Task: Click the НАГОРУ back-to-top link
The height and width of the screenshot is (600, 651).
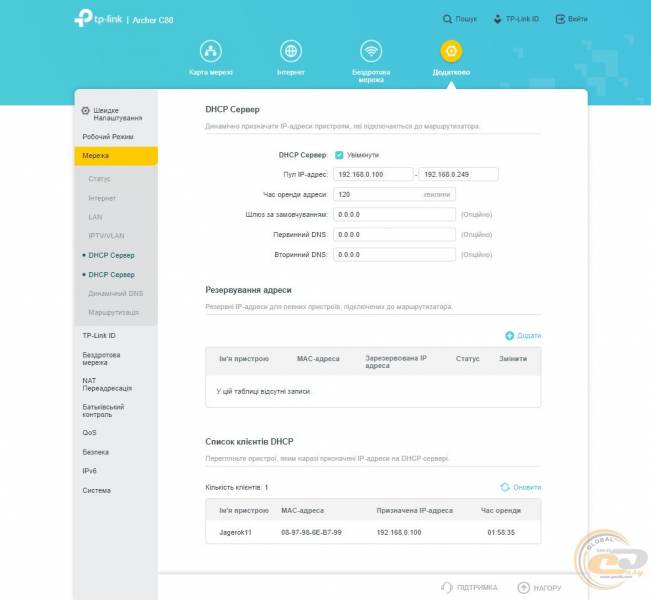Action: coord(547,588)
